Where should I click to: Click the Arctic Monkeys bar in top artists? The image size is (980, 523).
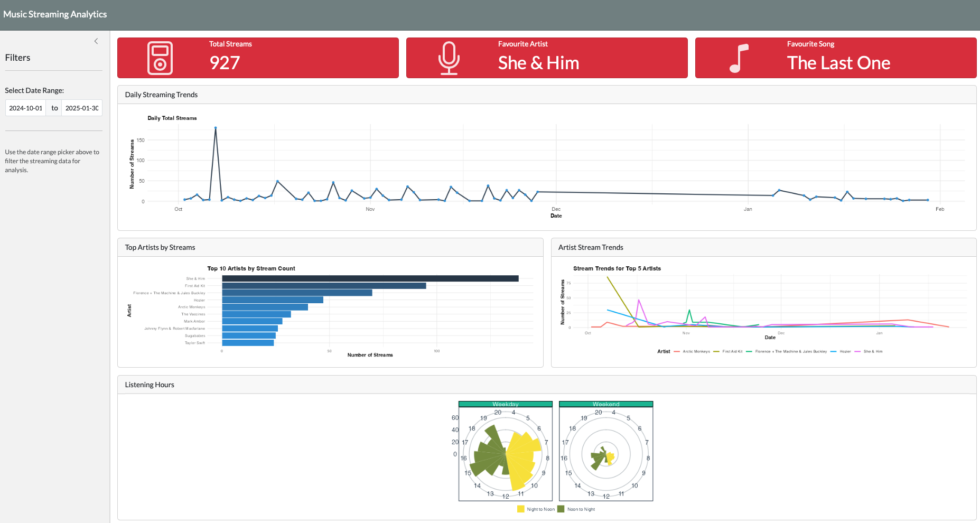265,307
